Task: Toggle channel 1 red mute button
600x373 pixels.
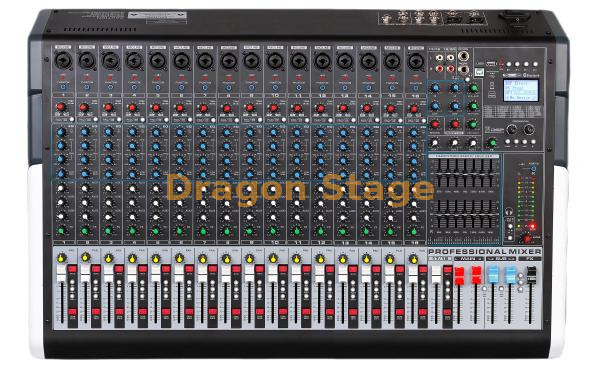Action: pos(72,269)
